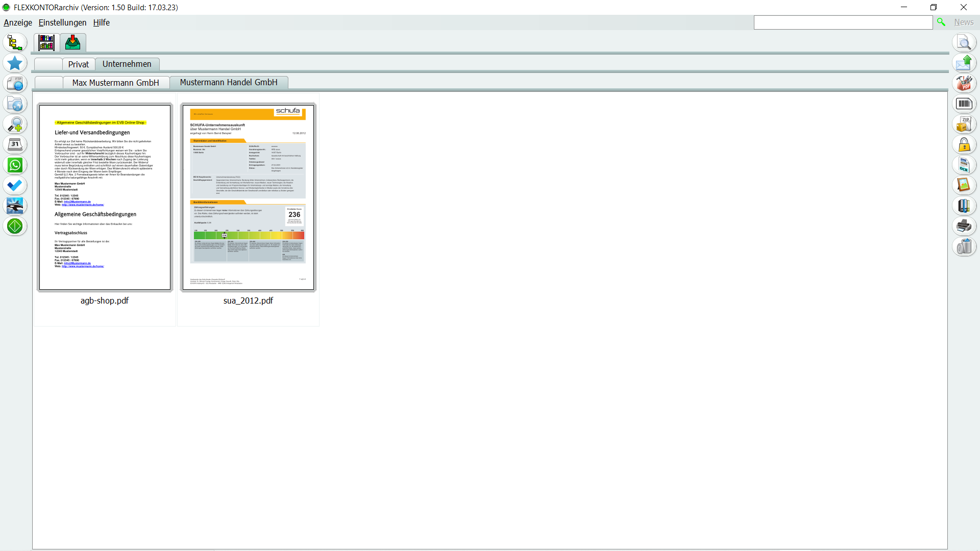This screenshot has height=551, width=980.
Task: Click the blue star favorites icon
Action: [x=15, y=63]
